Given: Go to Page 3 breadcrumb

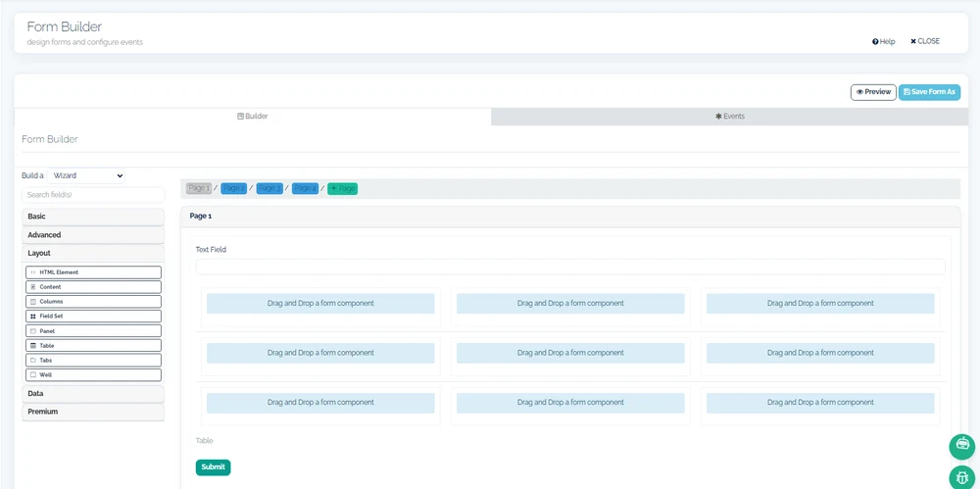Looking at the screenshot, I should pos(269,188).
